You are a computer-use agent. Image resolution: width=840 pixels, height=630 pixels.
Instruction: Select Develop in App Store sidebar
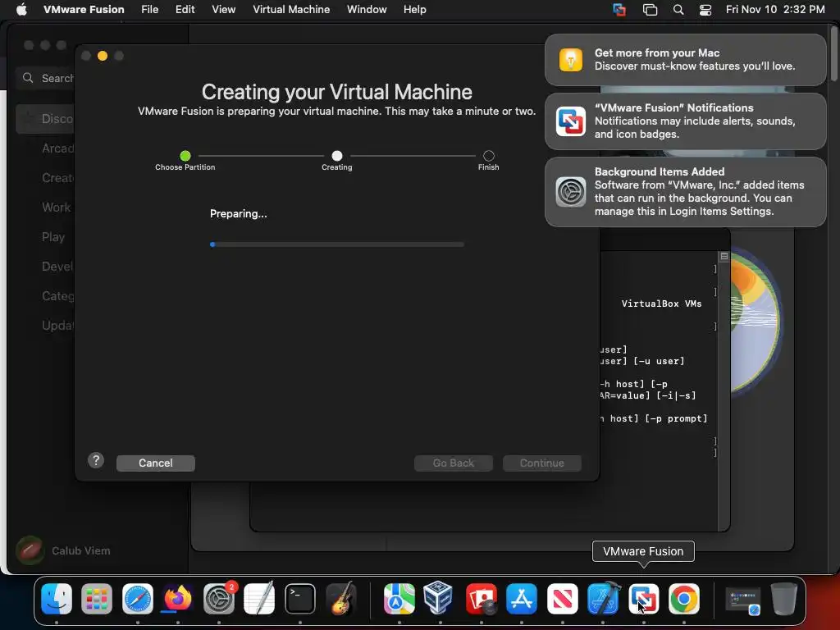(x=58, y=267)
